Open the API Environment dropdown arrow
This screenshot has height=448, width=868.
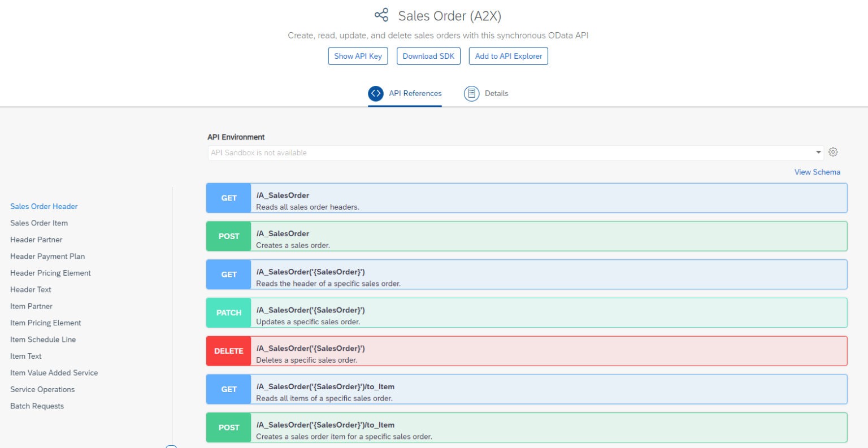818,152
